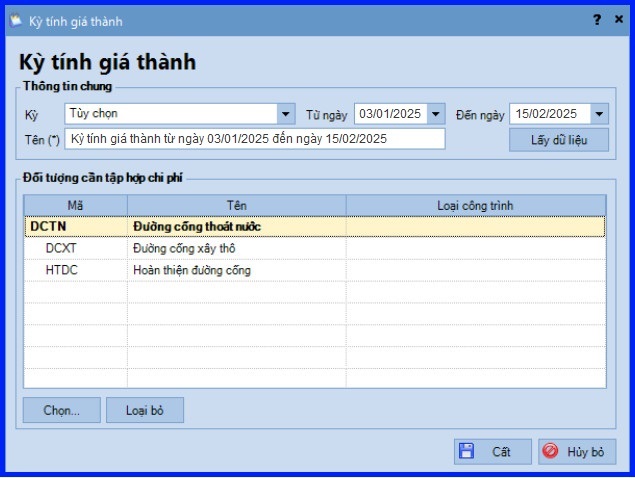Select the DCXT row code cell
Screen dimensions: 635x478
pos(77,248)
